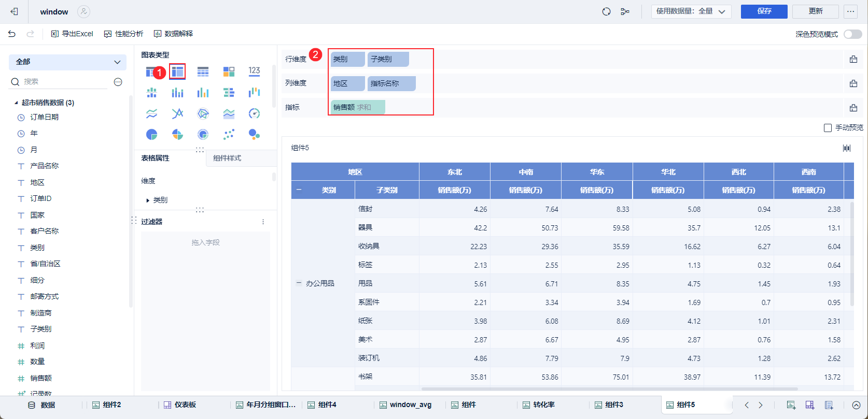Select the 表格属性 tab

[x=156, y=158]
